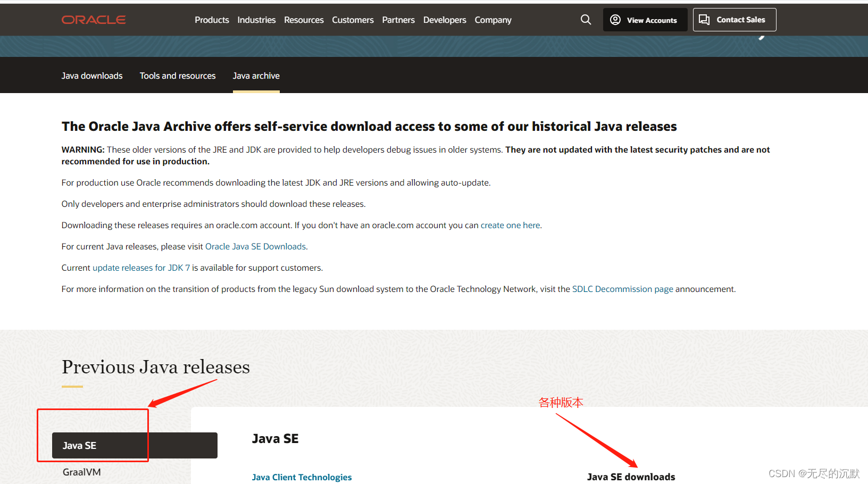Open the Developers menu

(445, 20)
